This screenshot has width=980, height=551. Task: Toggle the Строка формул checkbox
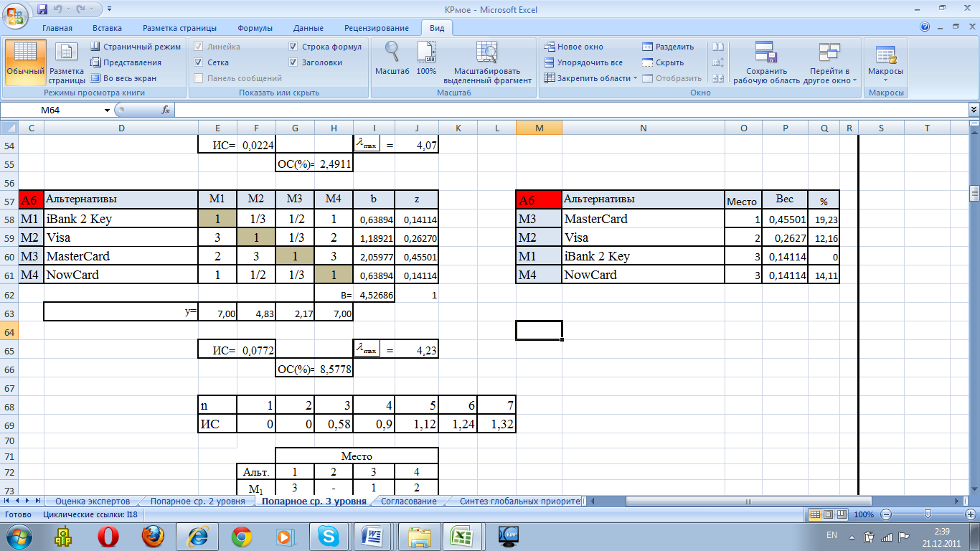(x=293, y=47)
